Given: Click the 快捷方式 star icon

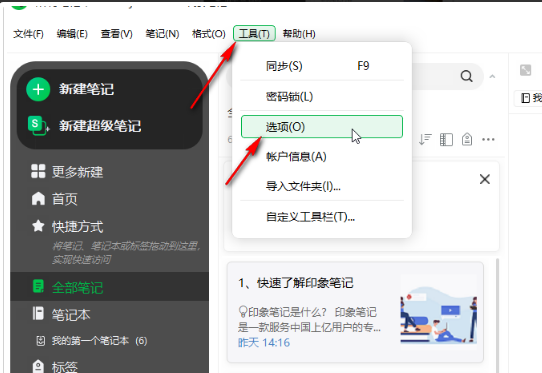Looking at the screenshot, I should 38,226.
